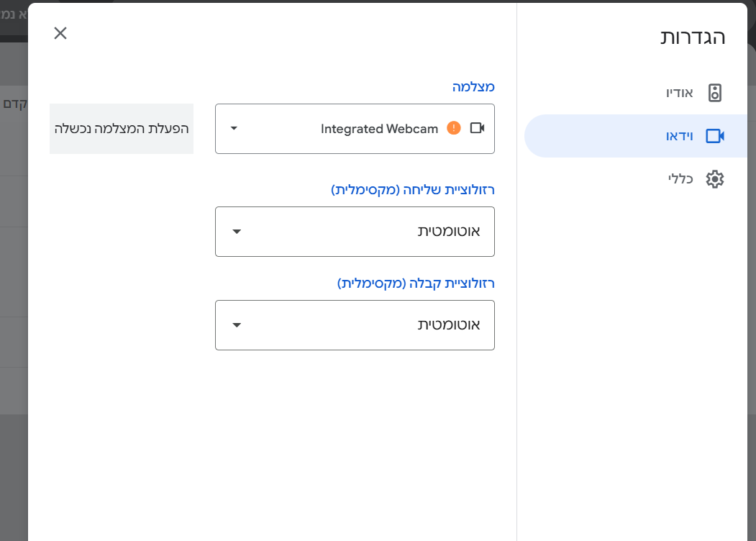756x541 pixels.
Task: Open the אודיו settings tab
Action: pos(679,93)
